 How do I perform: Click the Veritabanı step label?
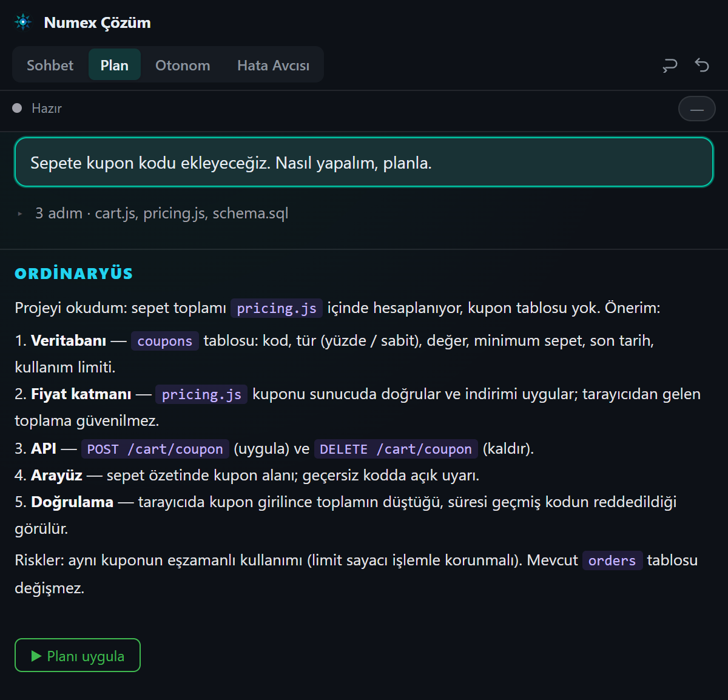point(69,340)
